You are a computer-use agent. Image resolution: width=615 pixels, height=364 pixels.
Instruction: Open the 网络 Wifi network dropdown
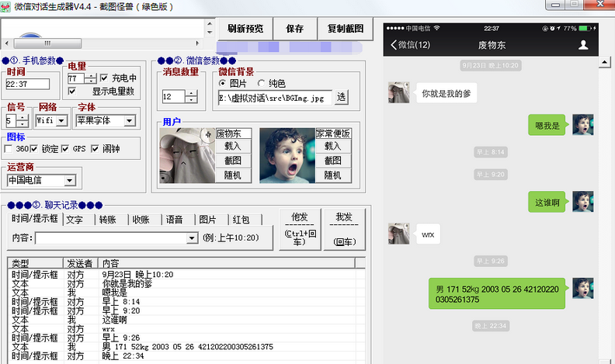pos(63,120)
